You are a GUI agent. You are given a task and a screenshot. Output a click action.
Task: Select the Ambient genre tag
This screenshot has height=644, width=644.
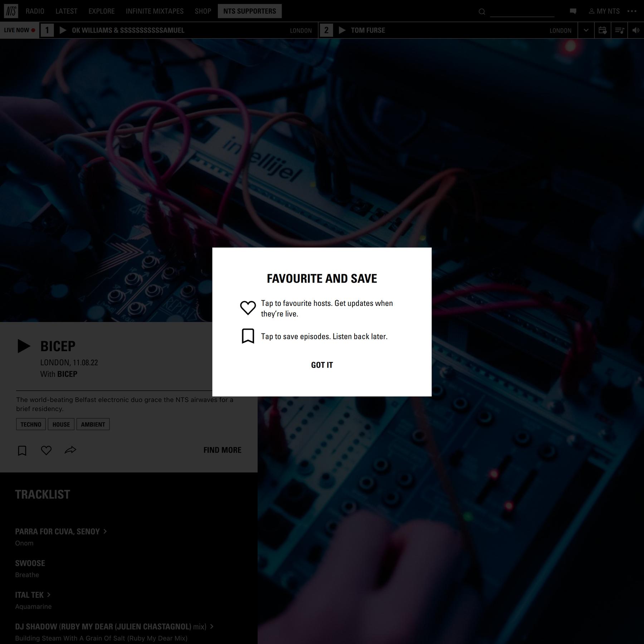[x=93, y=424]
